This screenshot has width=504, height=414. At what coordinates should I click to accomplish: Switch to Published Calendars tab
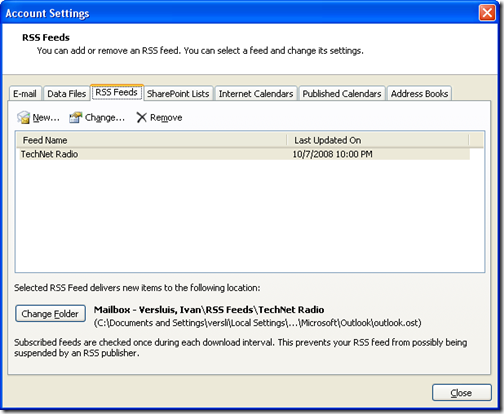(342, 94)
